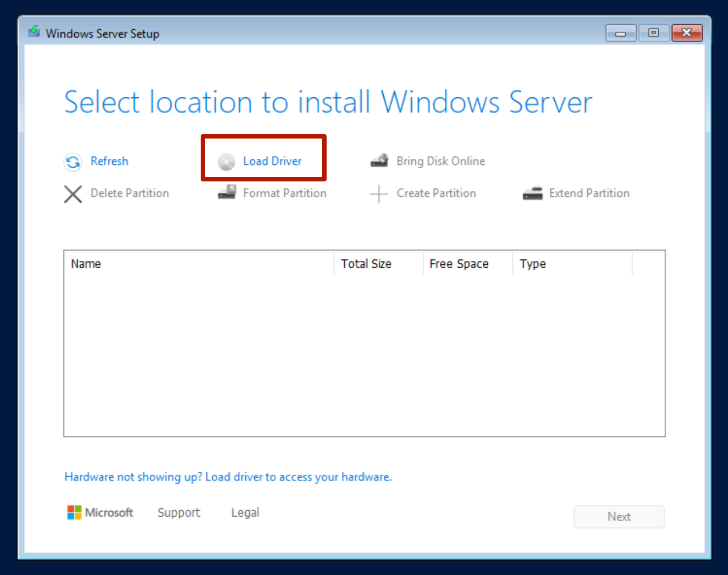Open the hardware not showing up link
Viewport: 728px width, 575px height.
point(228,477)
